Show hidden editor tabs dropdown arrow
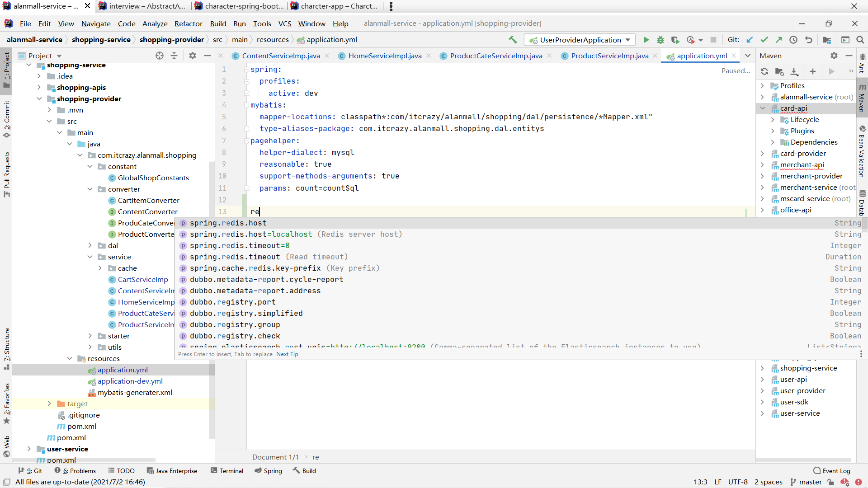 [748, 56]
